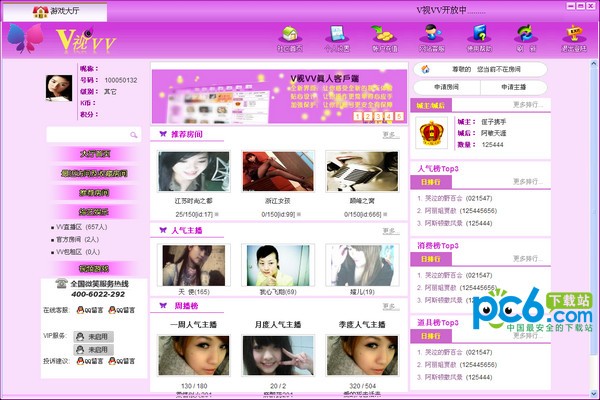Open 更多排行 in 消费榜Top3 panel
This screenshot has width=600, height=400.
point(528,259)
